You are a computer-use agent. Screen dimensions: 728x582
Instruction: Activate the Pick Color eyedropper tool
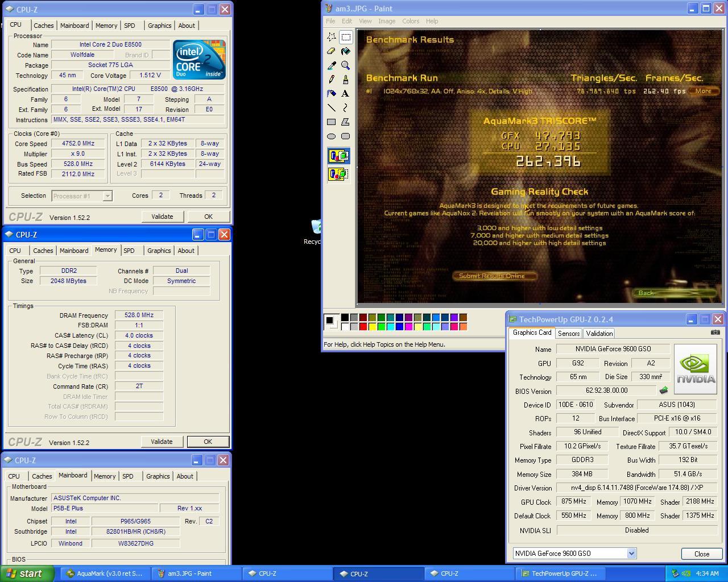(332, 65)
